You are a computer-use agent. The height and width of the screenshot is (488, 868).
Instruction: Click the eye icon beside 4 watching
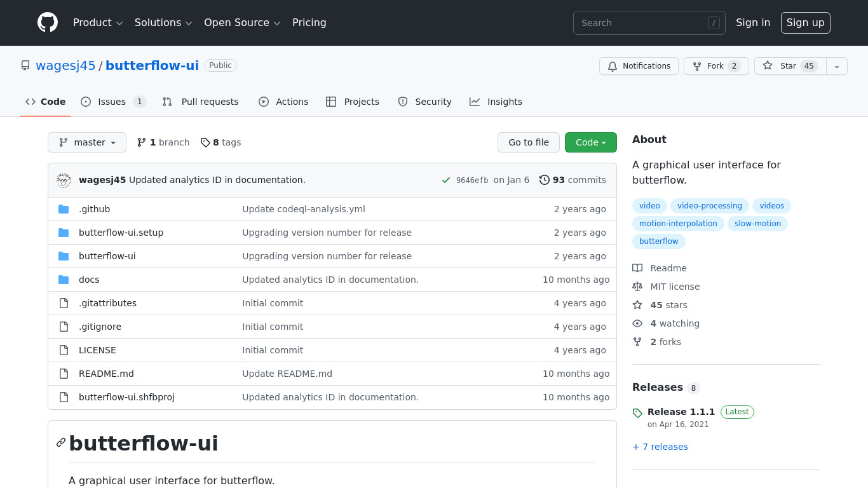coord(637,323)
